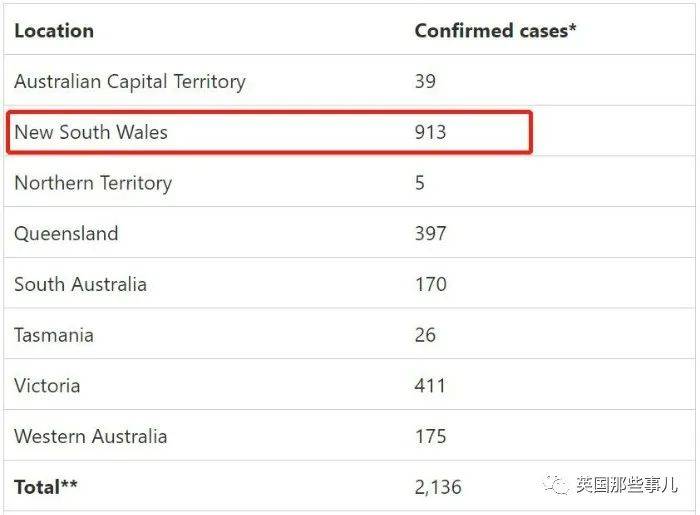Click the Confirmed cases column header
The width and height of the screenshot is (700, 515).
(496, 31)
